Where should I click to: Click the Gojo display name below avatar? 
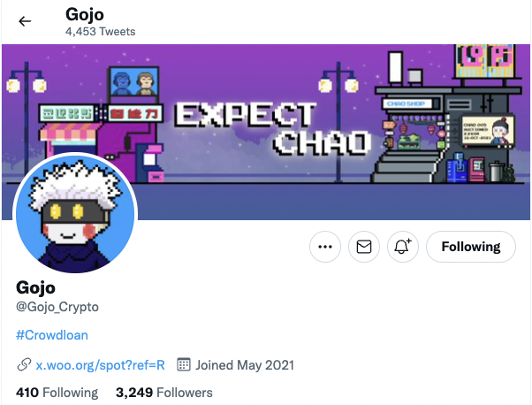(x=35, y=288)
